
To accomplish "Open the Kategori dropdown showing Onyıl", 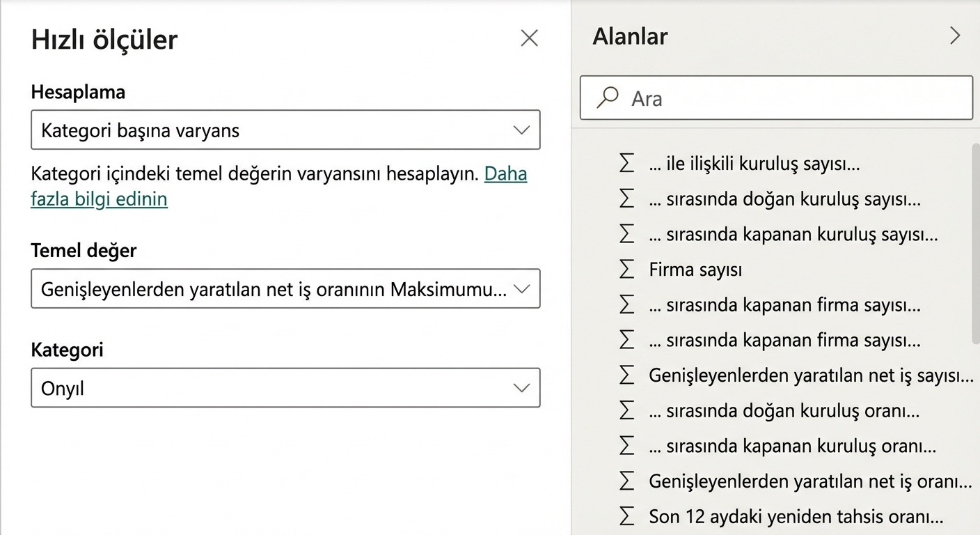I will (x=285, y=387).
